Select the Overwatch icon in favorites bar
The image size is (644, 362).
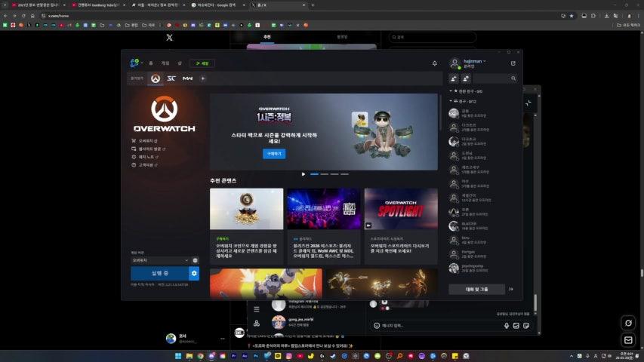click(x=156, y=78)
